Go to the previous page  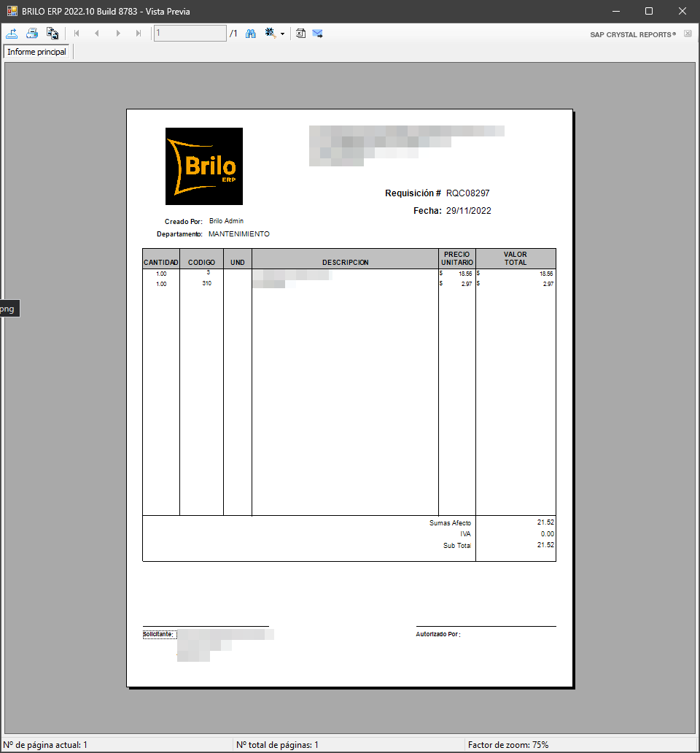click(x=97, y=33)
